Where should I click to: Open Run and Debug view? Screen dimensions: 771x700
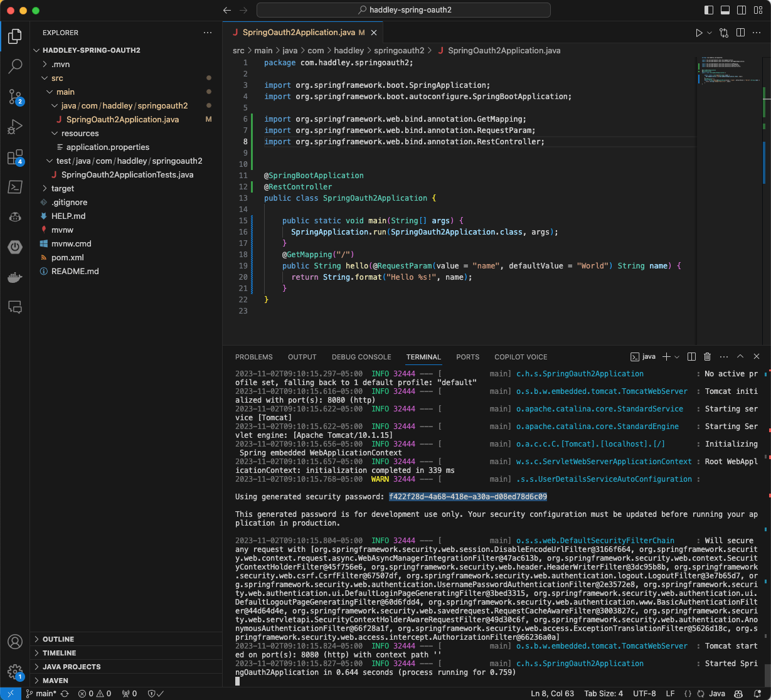pyautogui.click(x=15, y=127)
